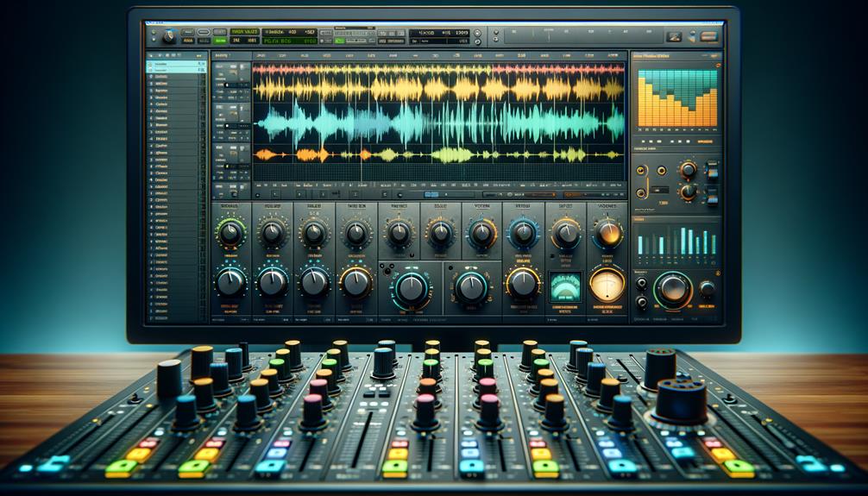Click the upper knob of third channel strip
Screen dimensions: 868x496
point(314,233)
